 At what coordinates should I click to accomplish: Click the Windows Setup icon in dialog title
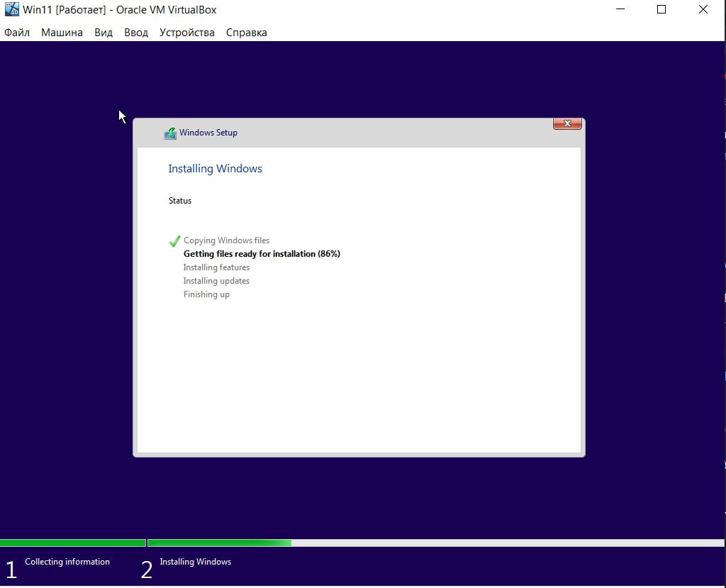coord(170,133)
